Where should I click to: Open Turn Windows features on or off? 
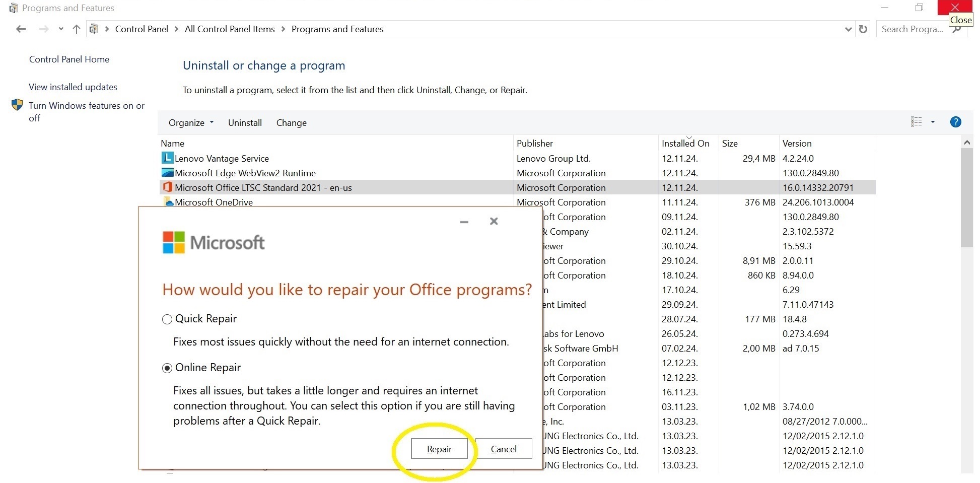pos(86,112)
